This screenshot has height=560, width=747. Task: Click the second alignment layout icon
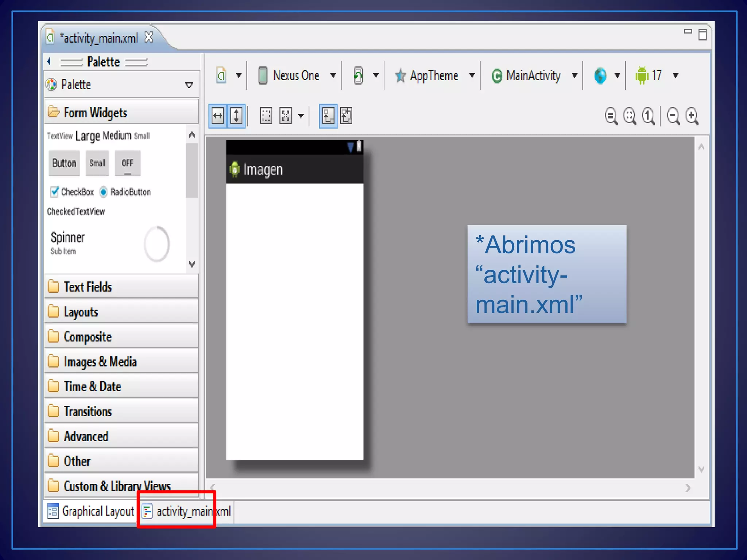point(346,116)
